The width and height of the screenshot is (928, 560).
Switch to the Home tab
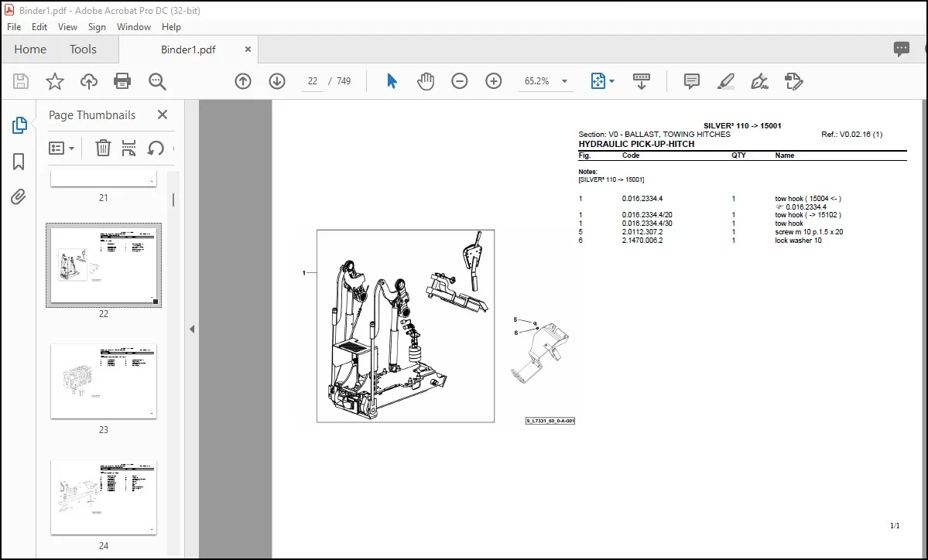pyautogui.click(x=30, y=49)
